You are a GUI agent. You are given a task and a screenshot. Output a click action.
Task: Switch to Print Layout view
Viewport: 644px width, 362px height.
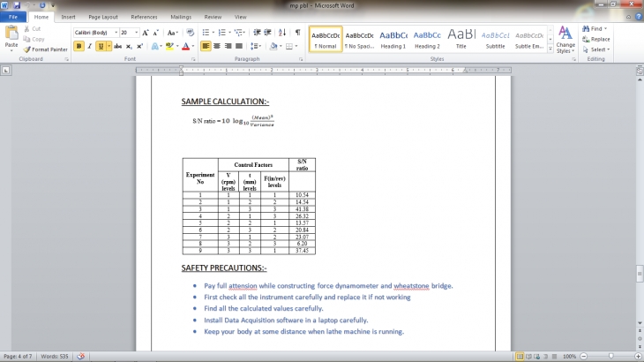point(520,356)
